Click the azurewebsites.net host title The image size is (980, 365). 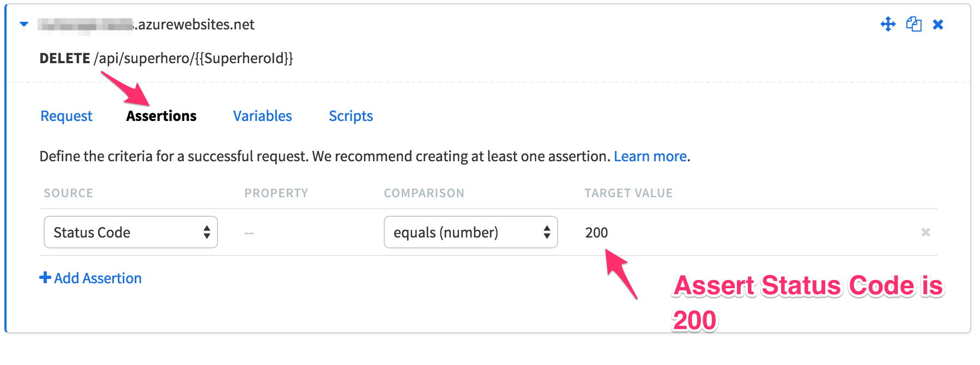146,25
